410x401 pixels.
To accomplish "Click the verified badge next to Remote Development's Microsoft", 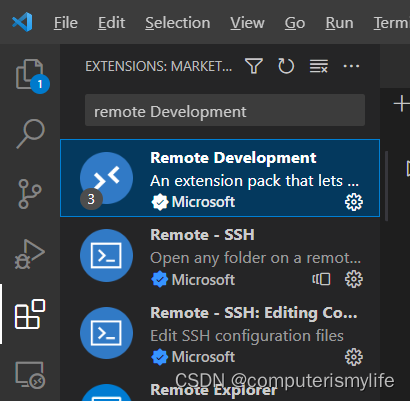I will pos(160,202).
